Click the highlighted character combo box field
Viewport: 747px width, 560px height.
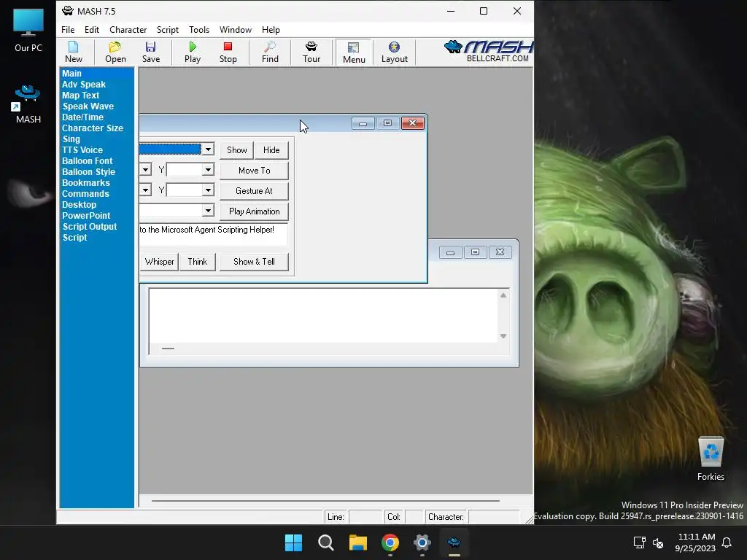click(x=171, y=149)
